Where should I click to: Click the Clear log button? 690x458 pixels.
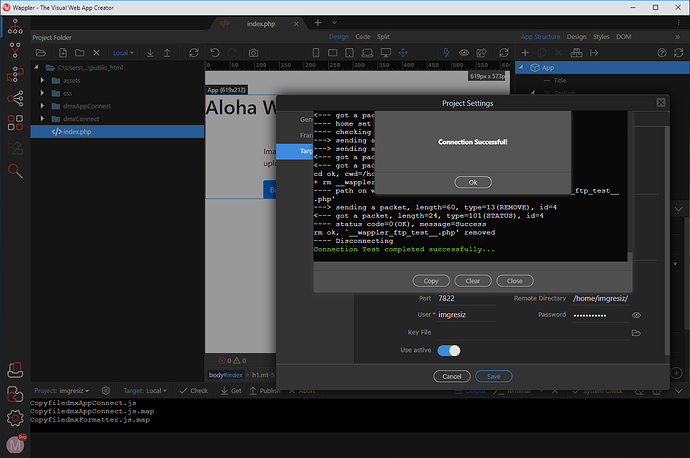(x=473, y=281)
